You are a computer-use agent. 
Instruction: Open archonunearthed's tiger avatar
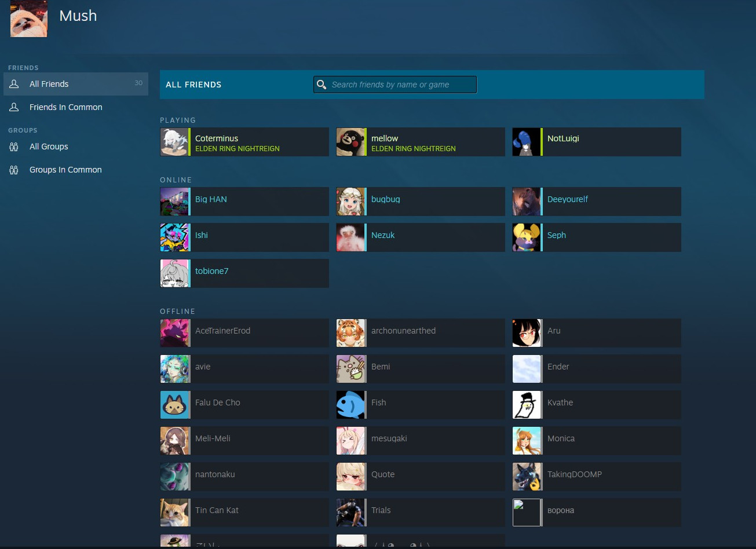click(350, 333)
